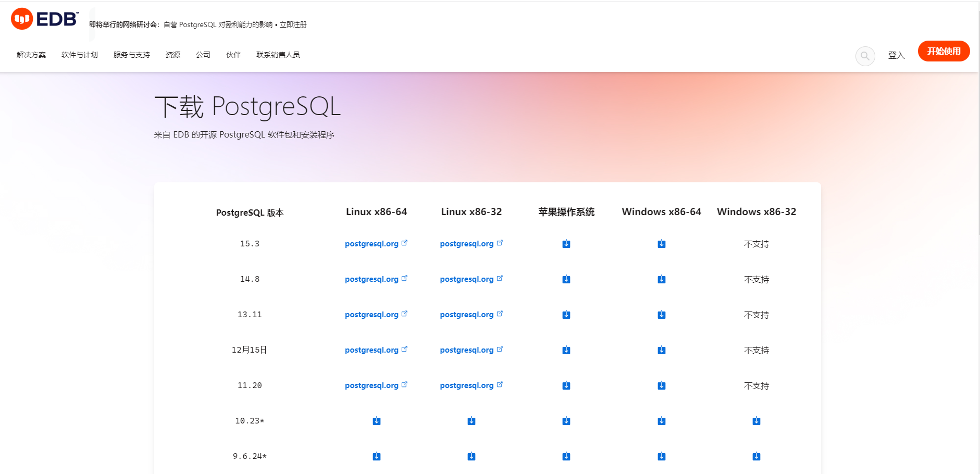This screenshot has height=474, width=980.
Task: Download PostgreSQL 10.23 for Windows x86-64
Action: pos(662,421)
